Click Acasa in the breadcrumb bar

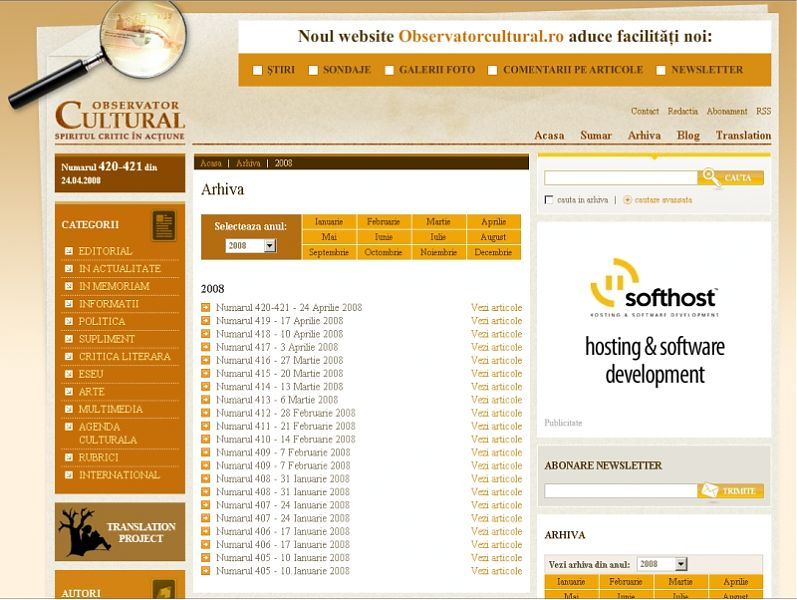click(210, 163)
